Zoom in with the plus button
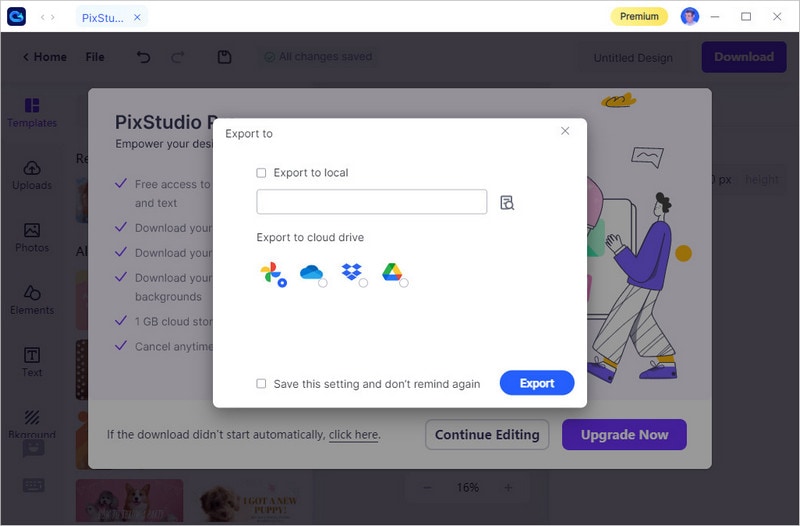The image size is (800, 526). (x=508, y=488)
